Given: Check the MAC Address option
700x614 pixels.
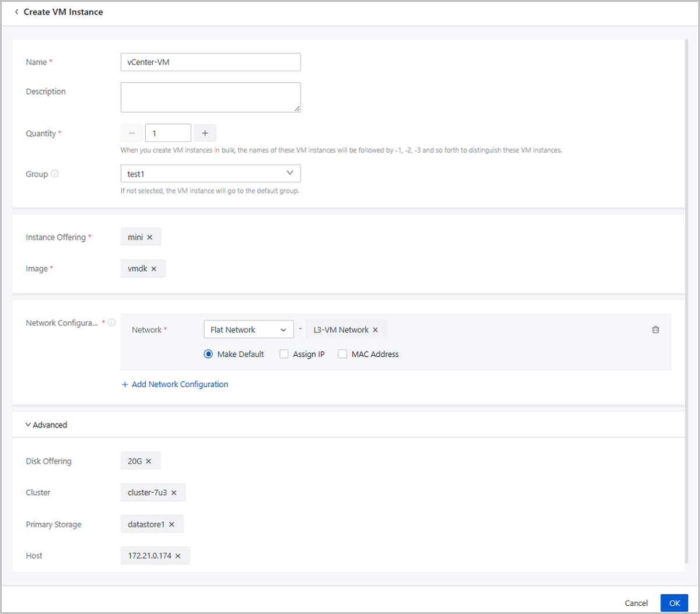Looking at the screenshot, I should 342,354.
